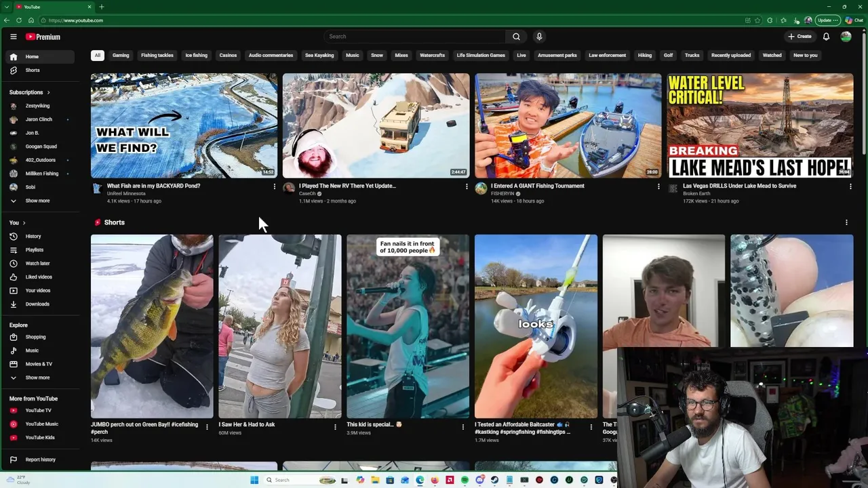Screen dimensions: 868x488
Task: Open the UnReel Minnesota channel link
Action: [x=126, y=194]
